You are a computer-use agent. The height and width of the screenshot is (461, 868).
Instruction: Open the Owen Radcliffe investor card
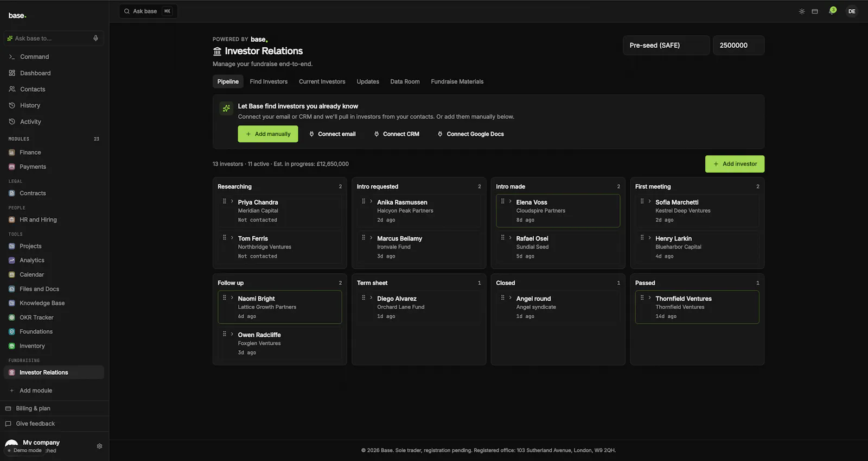(280, 344)
